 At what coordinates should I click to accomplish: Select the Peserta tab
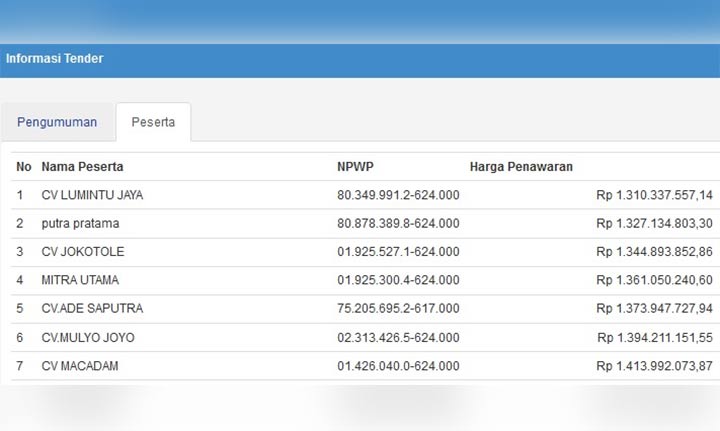tap(153, 122)
